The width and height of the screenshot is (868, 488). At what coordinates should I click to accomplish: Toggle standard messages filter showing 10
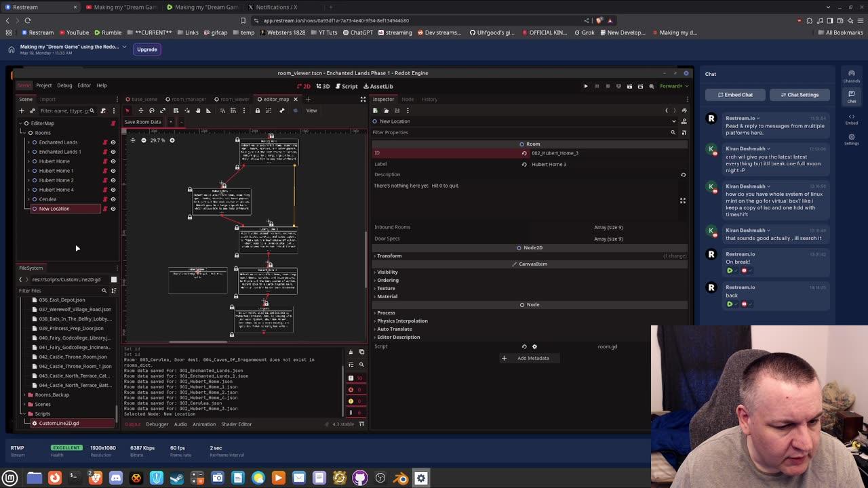tap(355, 378)
